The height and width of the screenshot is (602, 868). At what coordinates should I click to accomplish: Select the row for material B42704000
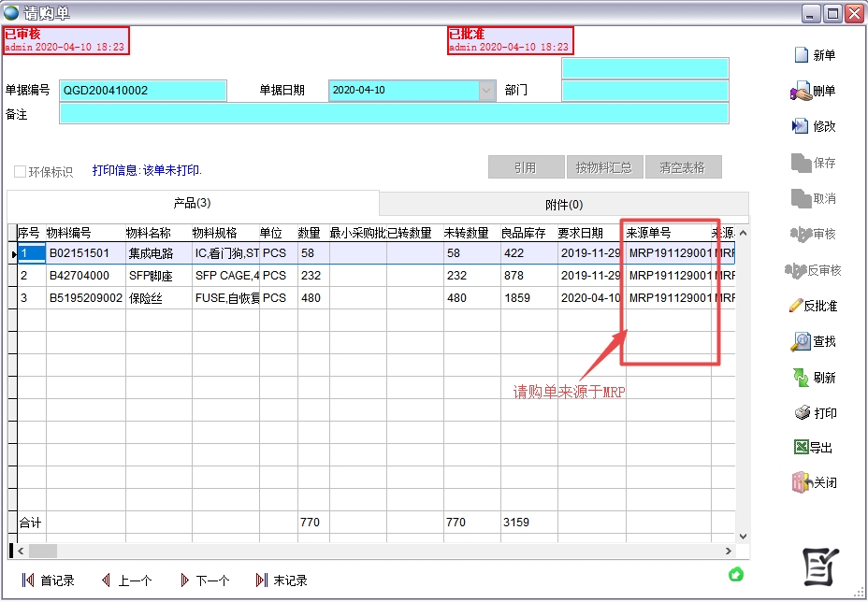[78, 276]
